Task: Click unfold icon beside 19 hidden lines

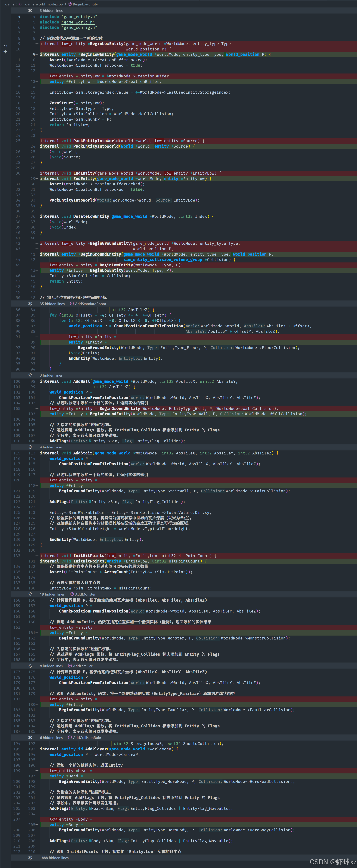Action: tap(30, 594)
